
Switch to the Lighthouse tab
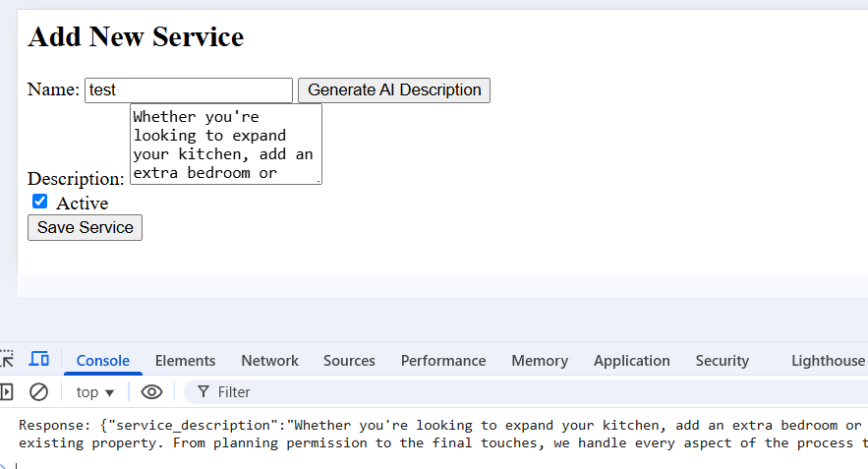(x=828, y=361)
